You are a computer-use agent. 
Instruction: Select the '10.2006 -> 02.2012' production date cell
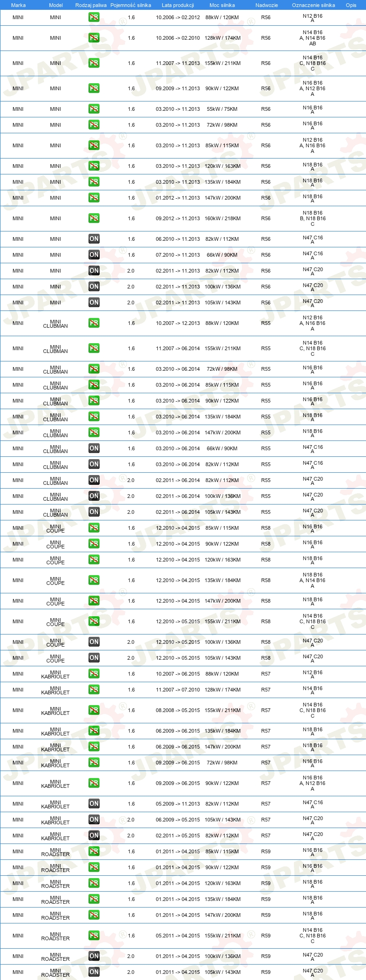pyautogui.click(x=178, y=17)
